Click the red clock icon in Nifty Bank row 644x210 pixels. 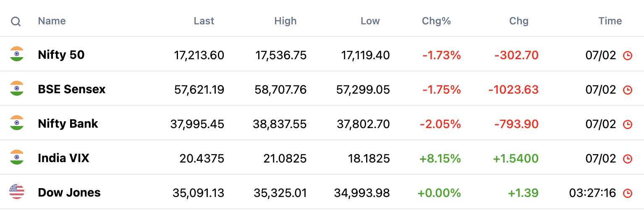click(628, 124)
